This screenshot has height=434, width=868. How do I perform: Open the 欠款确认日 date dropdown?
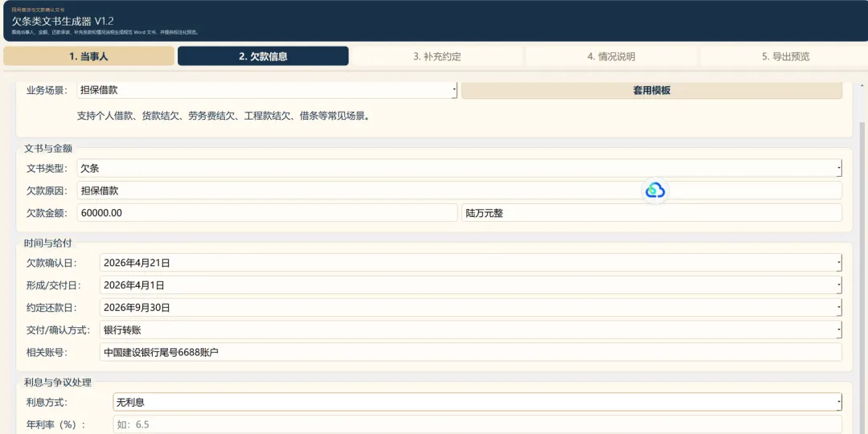[x=471, y=263]
